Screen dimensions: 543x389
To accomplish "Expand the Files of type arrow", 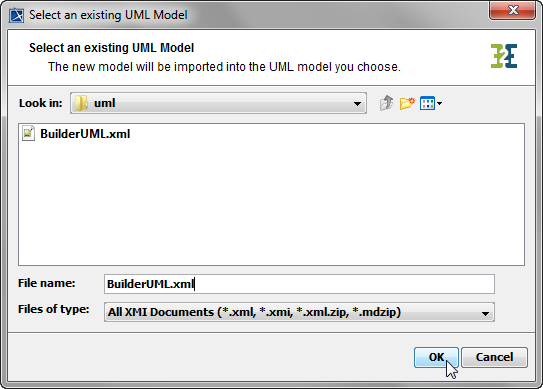I will [485, 313].
